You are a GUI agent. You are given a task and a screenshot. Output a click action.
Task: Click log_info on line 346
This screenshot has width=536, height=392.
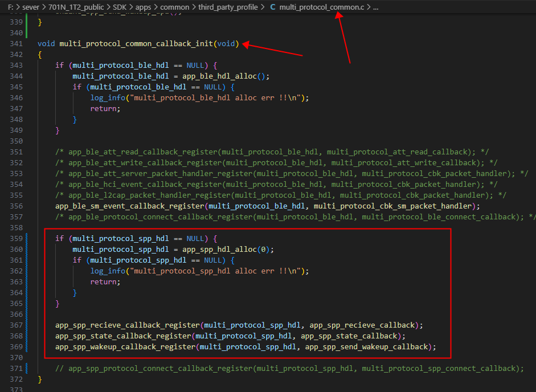[x=108, y=98]
